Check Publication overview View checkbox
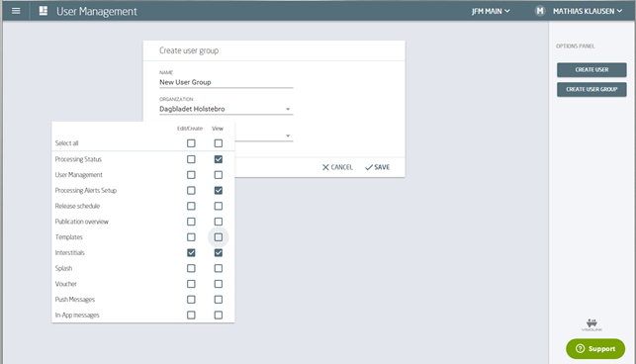Viewport: 636px width, 364px height. 219,222
